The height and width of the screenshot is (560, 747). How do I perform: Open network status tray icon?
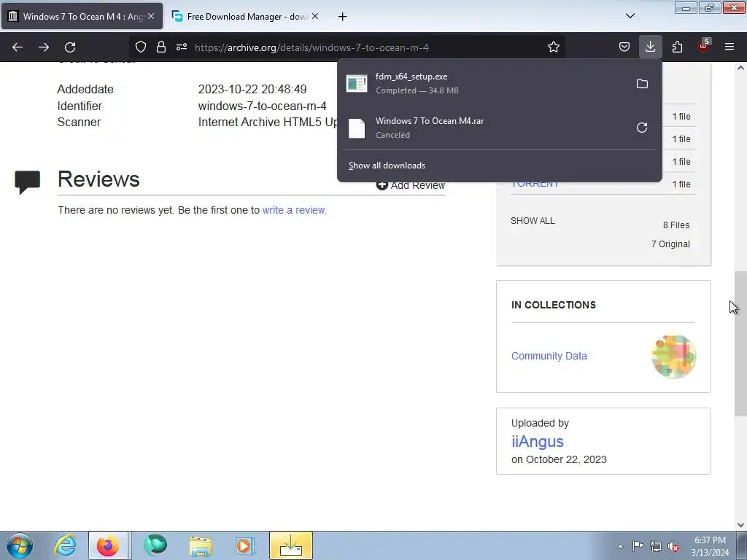click(x=656, y=546)
